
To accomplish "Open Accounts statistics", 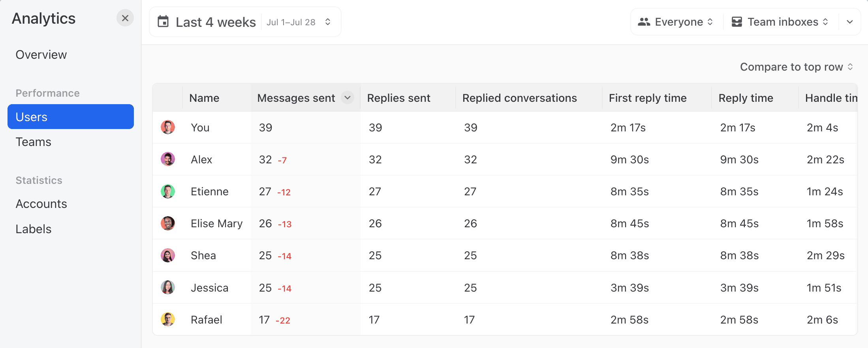I will pyautogui.click(x=41, y=204).
